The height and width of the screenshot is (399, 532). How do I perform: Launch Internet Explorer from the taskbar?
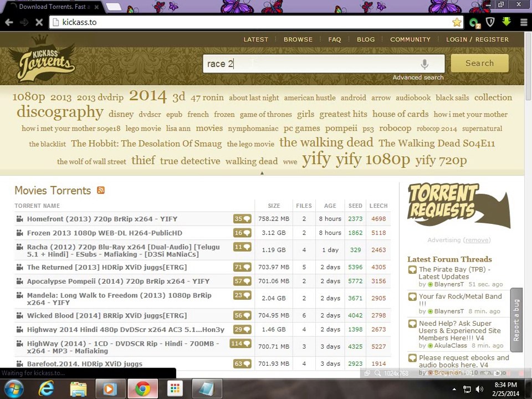pos(46,389)
